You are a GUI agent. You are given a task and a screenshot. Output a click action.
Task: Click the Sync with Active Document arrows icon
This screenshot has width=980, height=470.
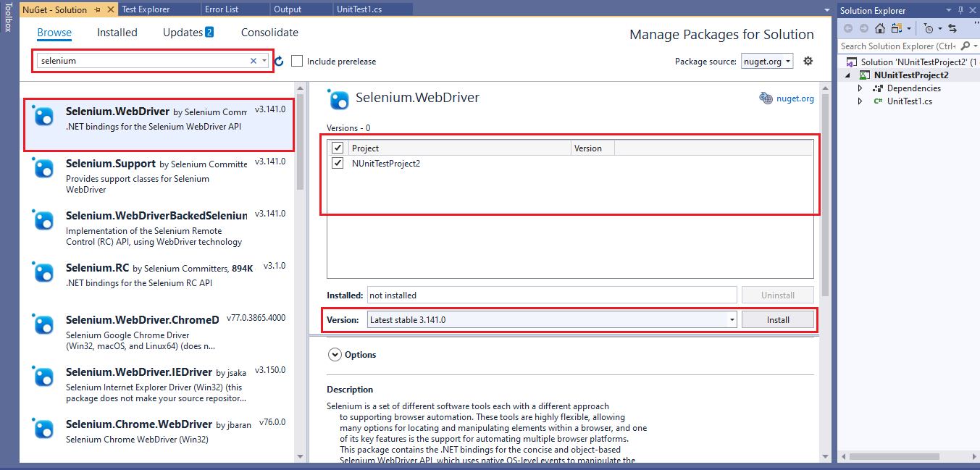coord(952,28)
